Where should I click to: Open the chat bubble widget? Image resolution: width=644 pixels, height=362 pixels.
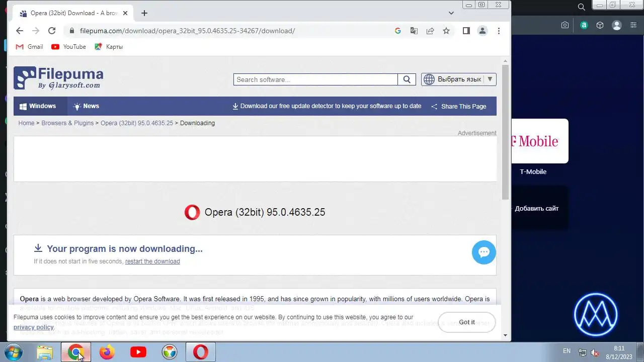(484, 252)
